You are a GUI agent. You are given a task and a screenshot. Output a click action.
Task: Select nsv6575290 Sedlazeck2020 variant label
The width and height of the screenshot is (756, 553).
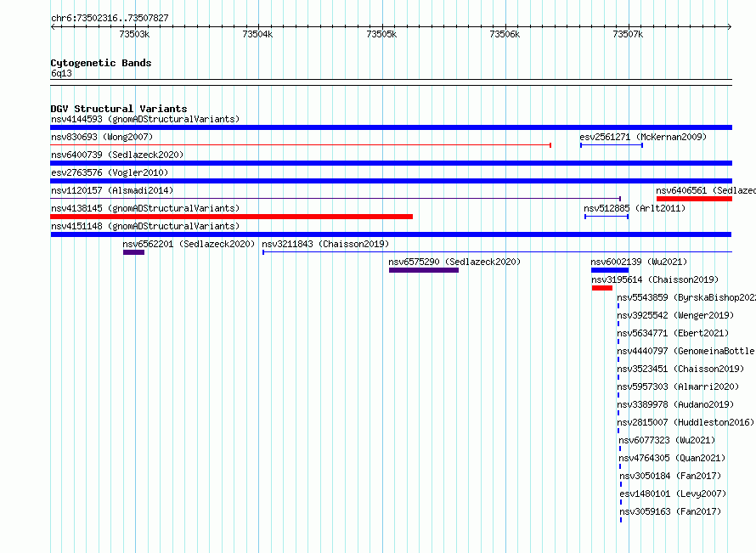click(x=454, y=262)
